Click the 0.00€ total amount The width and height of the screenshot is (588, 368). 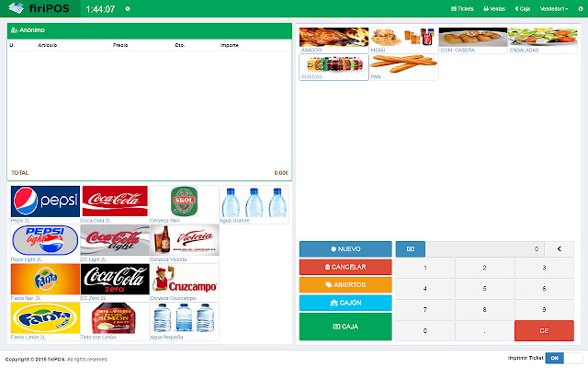pyautogui.click(x=281, y=173)
